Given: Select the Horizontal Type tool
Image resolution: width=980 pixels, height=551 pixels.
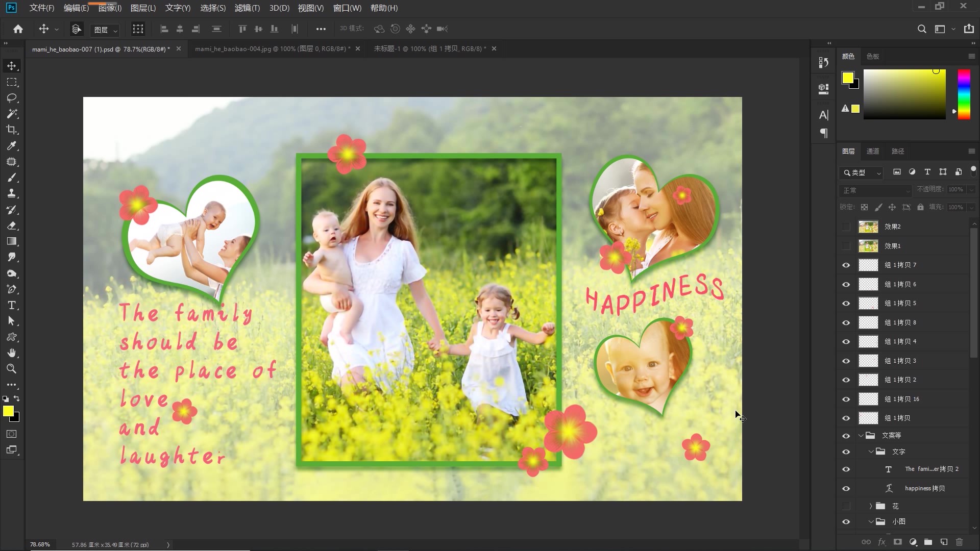Looking at the screenshot, I should 12,306.
